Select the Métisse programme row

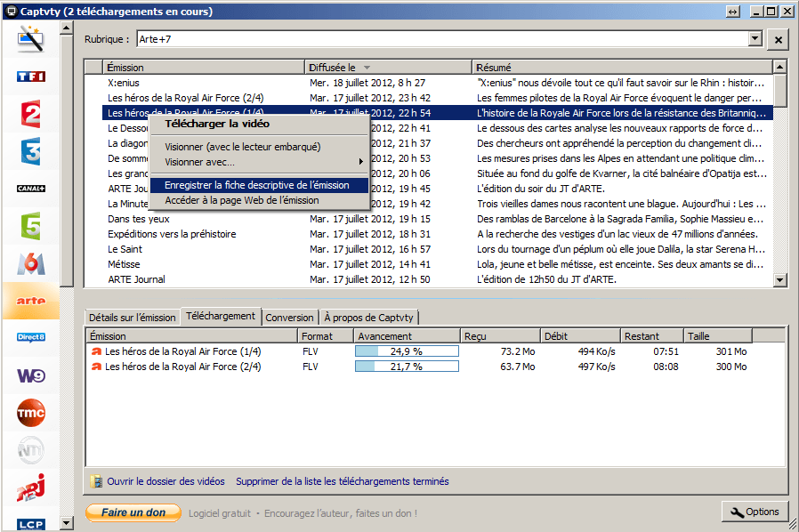pos(438,264)
